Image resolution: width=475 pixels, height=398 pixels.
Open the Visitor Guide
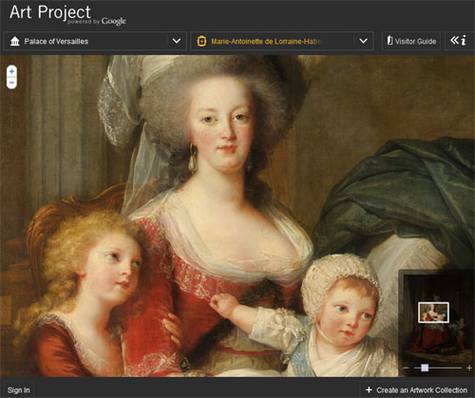point(411,41)
